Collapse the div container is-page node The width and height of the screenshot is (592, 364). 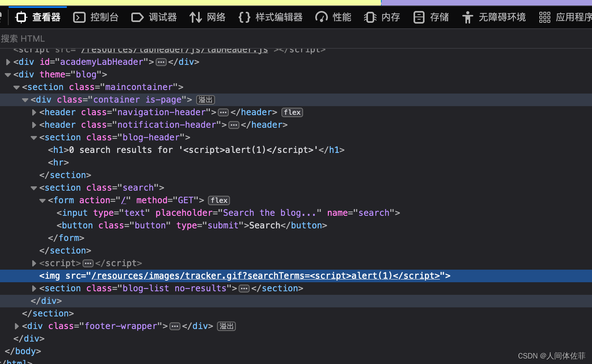pos(25,100)
